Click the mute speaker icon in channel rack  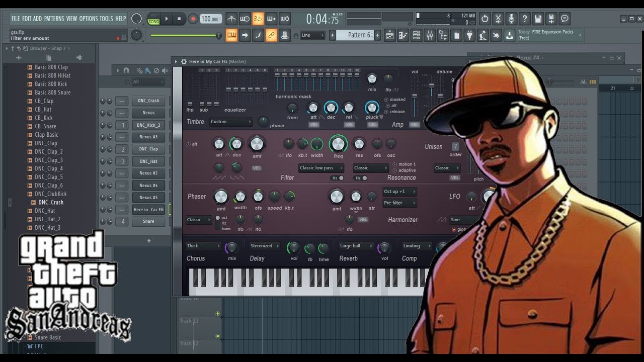(x=164, y=71)
